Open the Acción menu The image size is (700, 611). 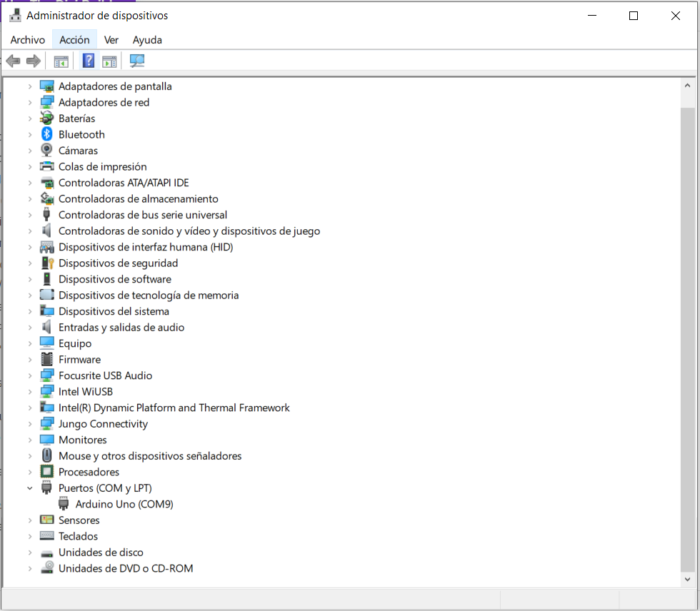point(74,40)
